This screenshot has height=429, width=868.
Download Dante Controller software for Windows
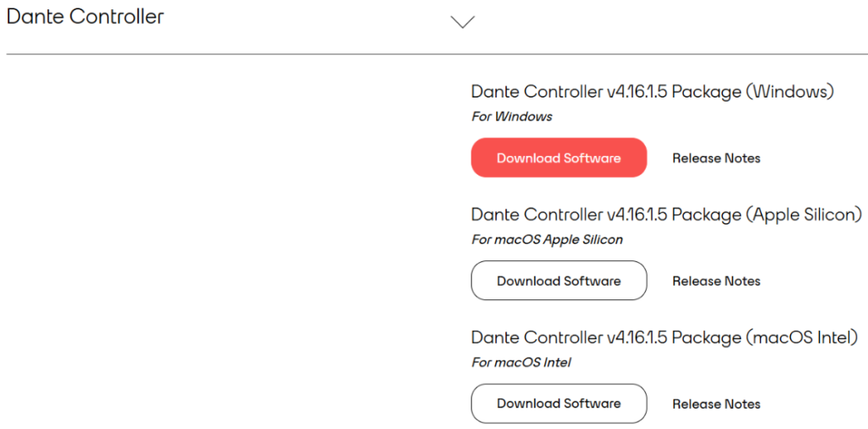click(x=559, y=158)
